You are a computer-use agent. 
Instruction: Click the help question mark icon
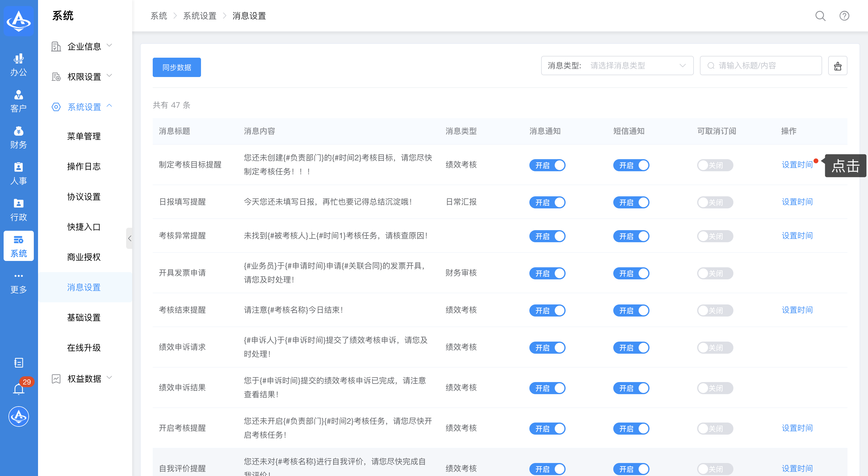(x=844, y=16)
